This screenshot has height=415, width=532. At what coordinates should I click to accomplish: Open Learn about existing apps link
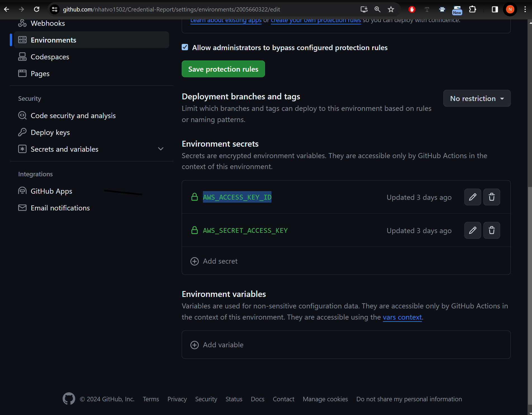(226, 20)
